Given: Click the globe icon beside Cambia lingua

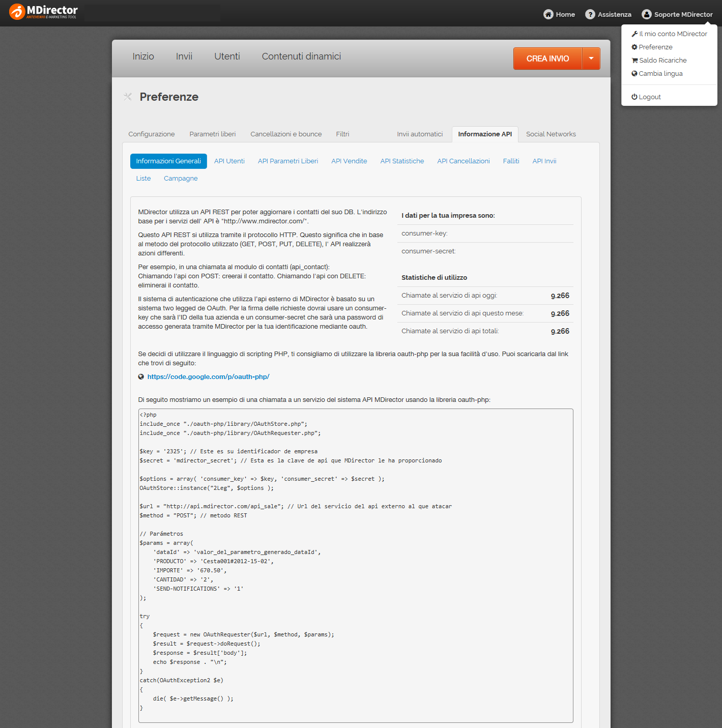Looking at the screenshot, I should [634, 74].
